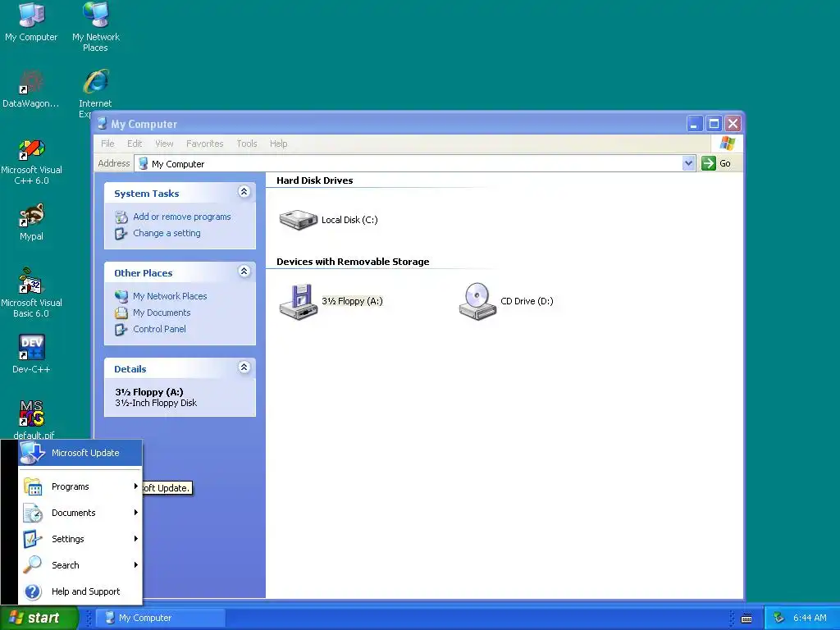Screen dimensions: 840x630
Task: Open the Control Panel link
Action: (x=160, y=330)
